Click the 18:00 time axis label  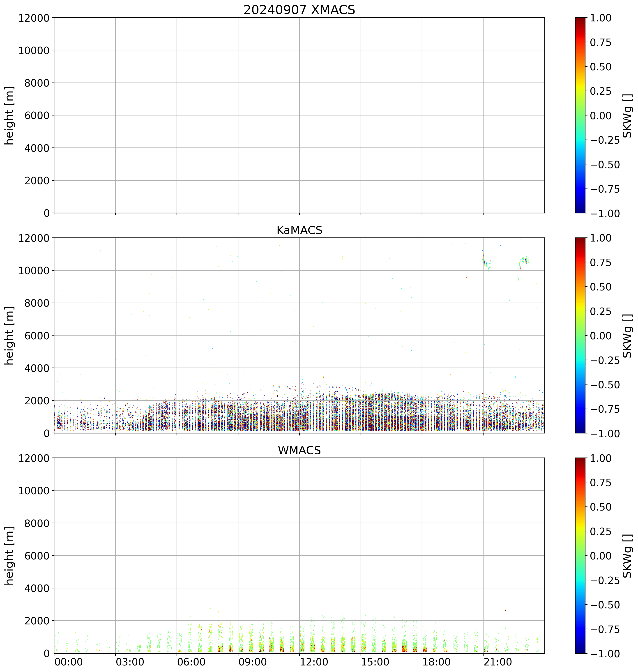pos(436,662)
